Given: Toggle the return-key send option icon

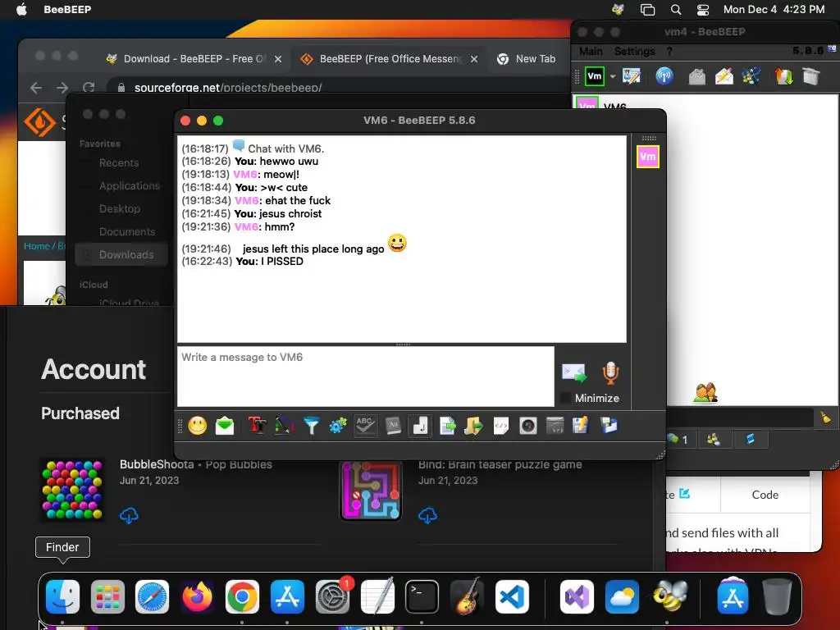Looking at the screenshot, I should [420, 426].
